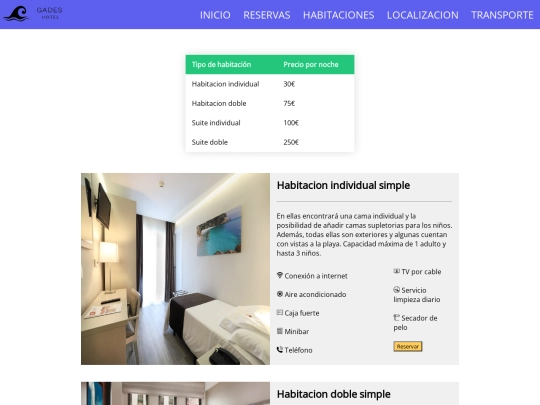540x405 pixels.
Task: Click the Servicio limpieza diario icon
Action: 397,290
